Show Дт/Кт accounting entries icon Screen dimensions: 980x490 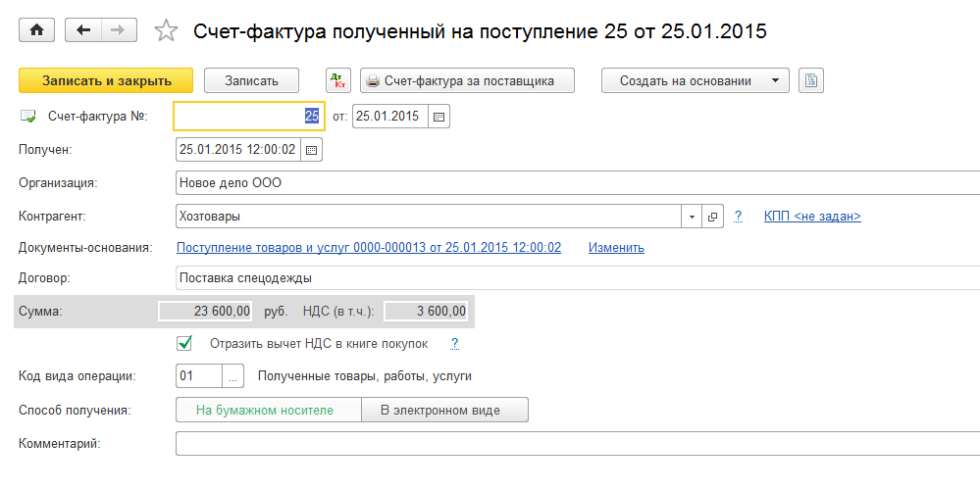tap(338, 80)
